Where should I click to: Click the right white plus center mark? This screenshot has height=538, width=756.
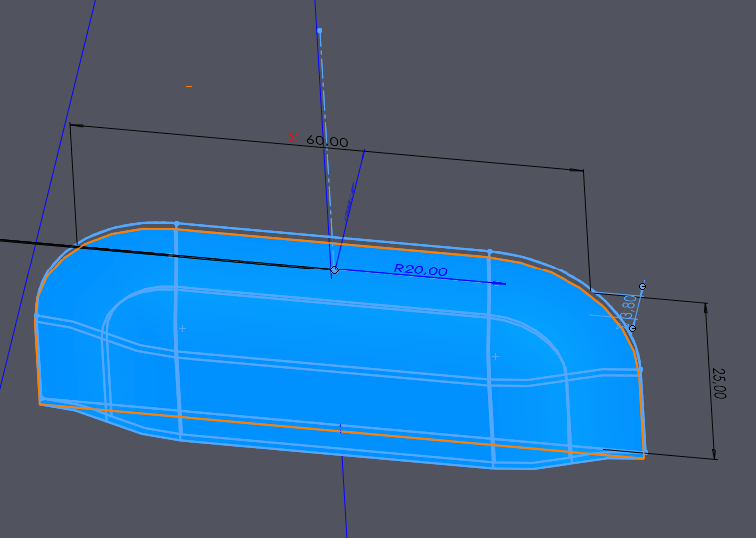click(x=495, y=356)
